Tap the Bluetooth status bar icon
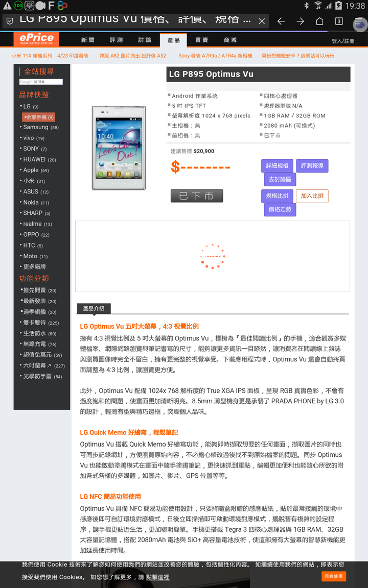This screenshot has width=368, height=588. coord(307,5)
